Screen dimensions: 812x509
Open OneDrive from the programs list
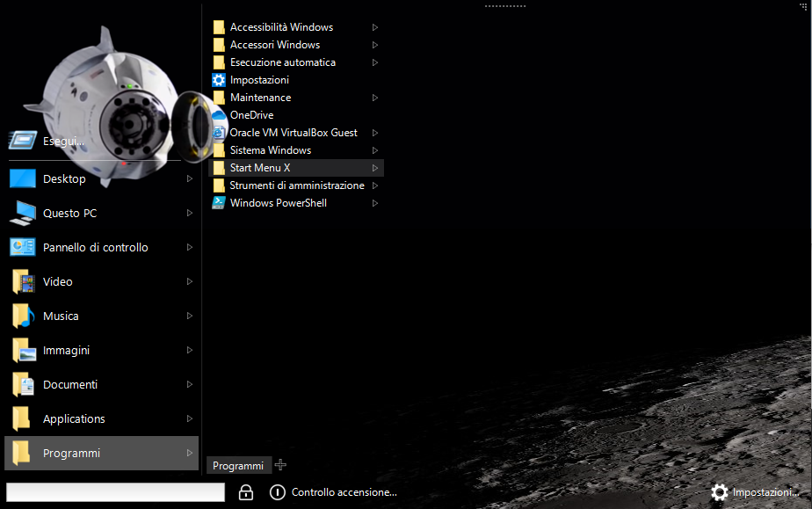point(295,115)
